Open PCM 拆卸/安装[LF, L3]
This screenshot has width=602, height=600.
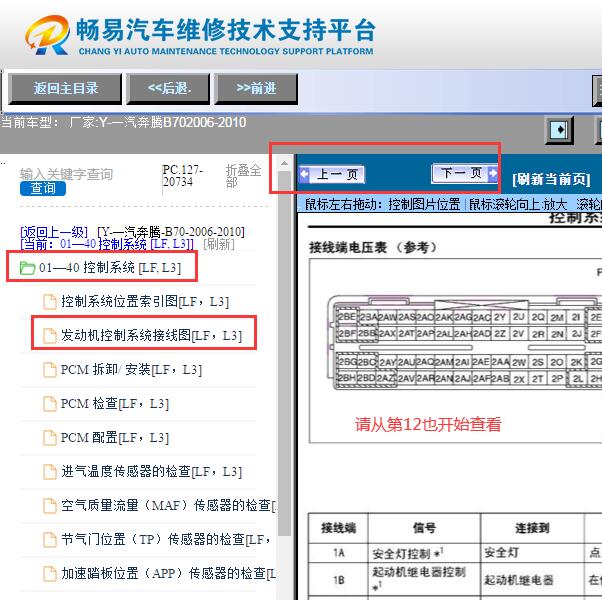131,370
